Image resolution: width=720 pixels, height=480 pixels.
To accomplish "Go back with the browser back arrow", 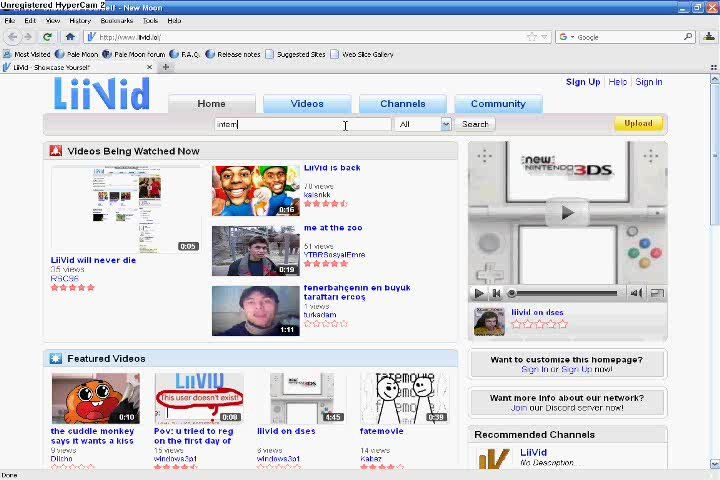I will click(13, 37).
